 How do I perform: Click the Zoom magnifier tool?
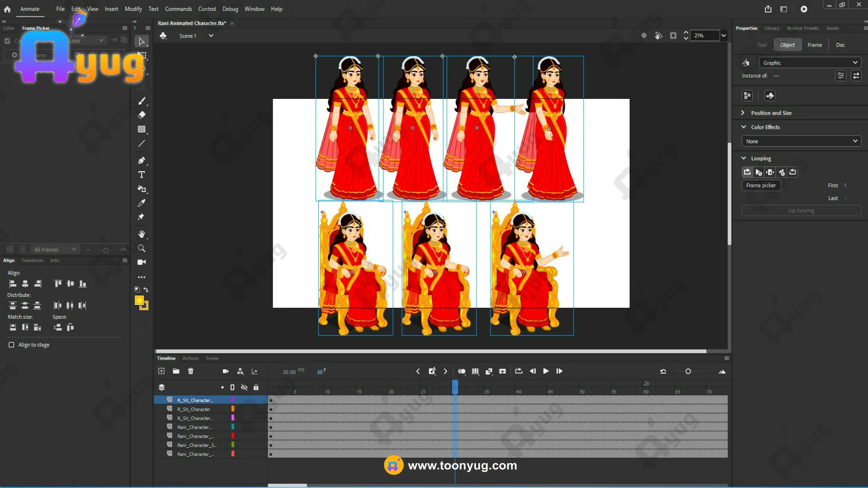142,249
